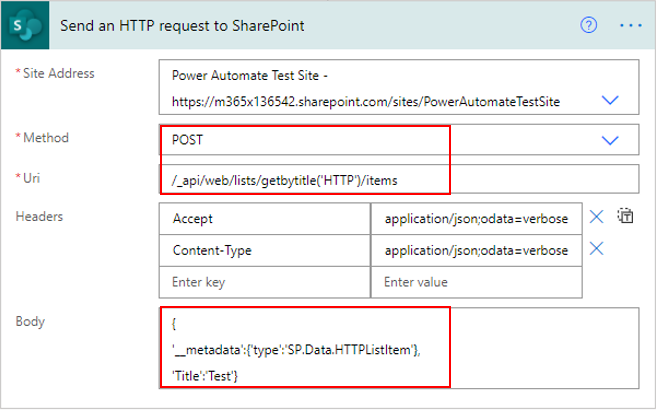
Task: Click the empty Enter value field
Action: (x=477, y=282)
